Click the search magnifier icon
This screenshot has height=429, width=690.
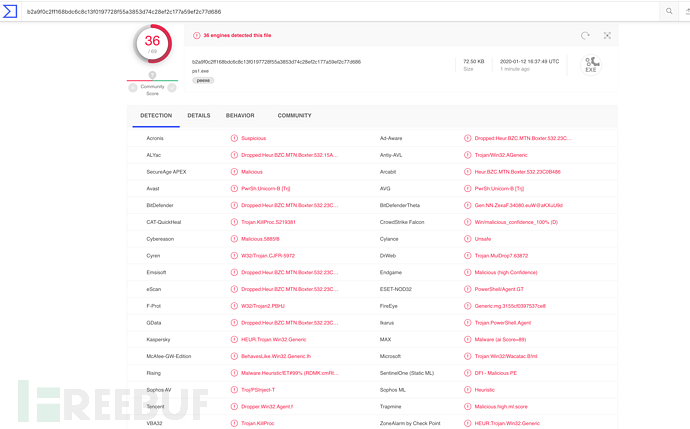tap(669, 11)
